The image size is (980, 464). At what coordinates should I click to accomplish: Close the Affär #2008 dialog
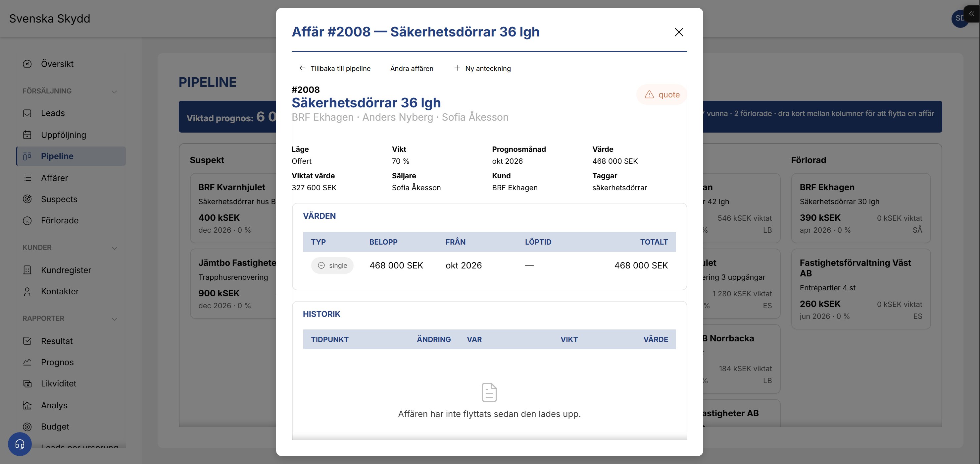[679, 32]
